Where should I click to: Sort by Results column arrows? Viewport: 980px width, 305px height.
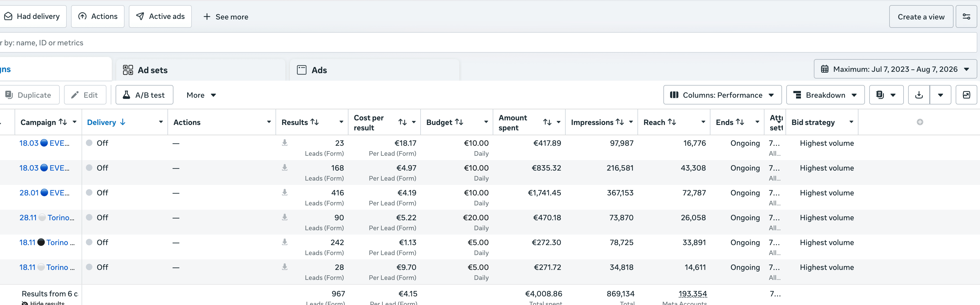click(315, 122)
